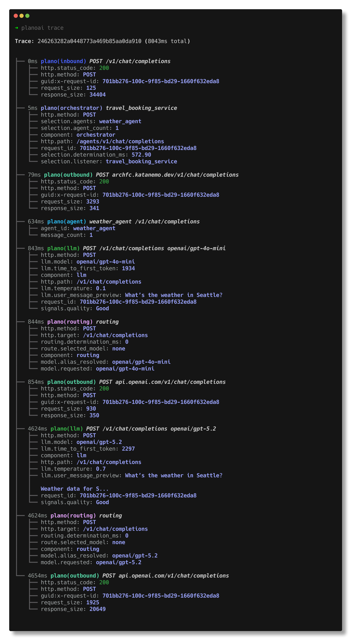Click the /agents/v1/chat/completions path value
This screenshot has width=355, height=644.
tap(120, 142)
